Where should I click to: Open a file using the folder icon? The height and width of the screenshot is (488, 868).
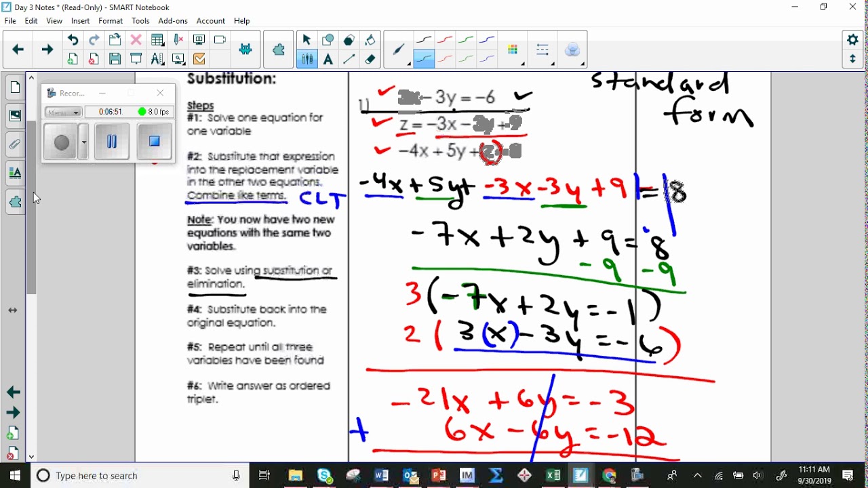click(115, 40)
